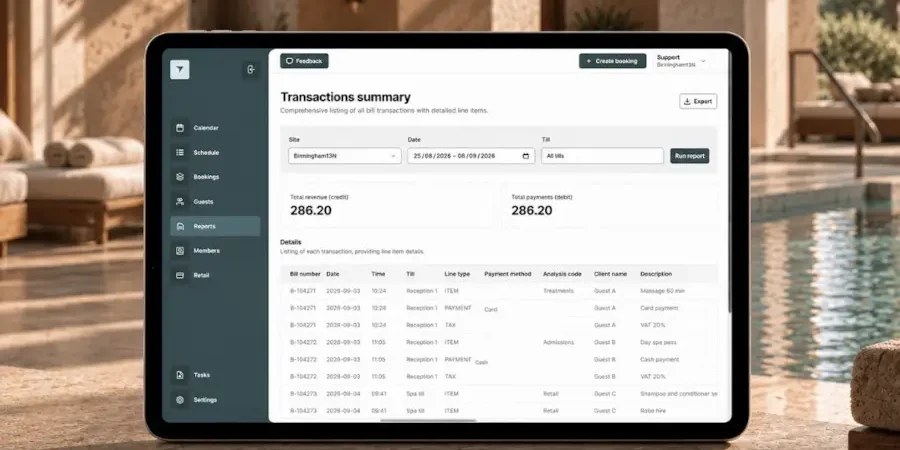Click the Till field showing All tills

pyautogui.click(x=602, y=156)
